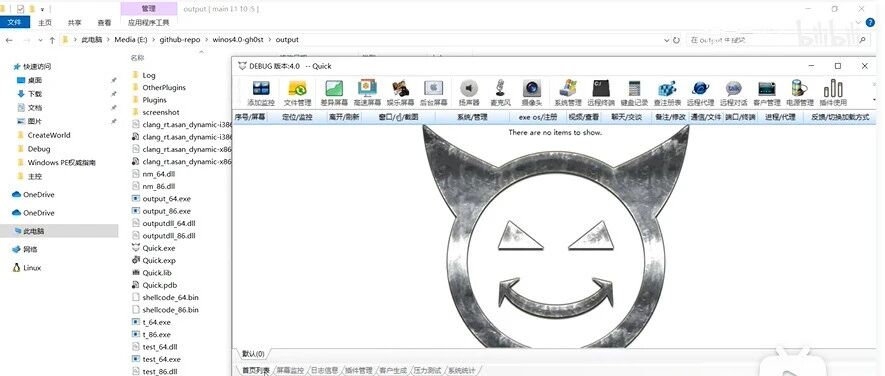The height and width of the screenshot is (376, 885).
Task: Open the 查注册表 registry icon
Action: pos(667,93)
